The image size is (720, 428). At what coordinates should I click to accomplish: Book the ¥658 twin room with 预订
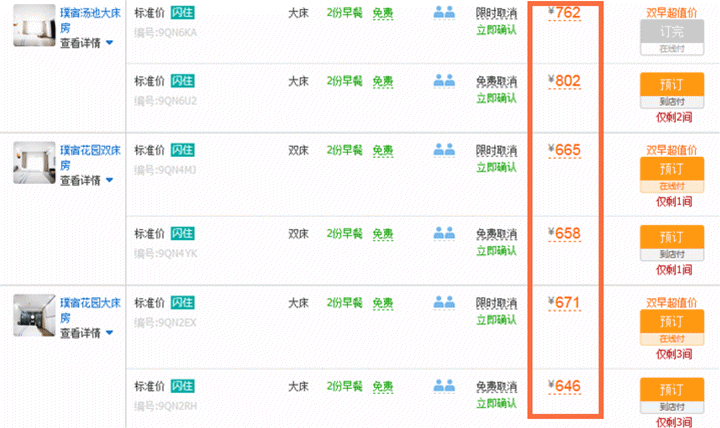672,243
